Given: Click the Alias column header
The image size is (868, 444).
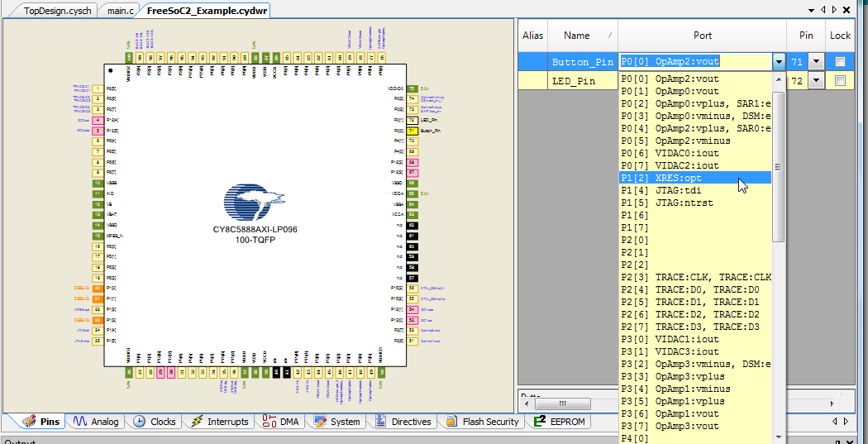Looking at the screenshot, I should [532, 36].
